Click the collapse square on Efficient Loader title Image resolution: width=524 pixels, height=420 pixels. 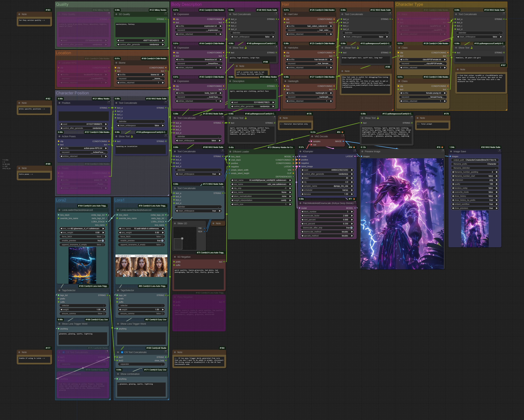click(230, 152)
